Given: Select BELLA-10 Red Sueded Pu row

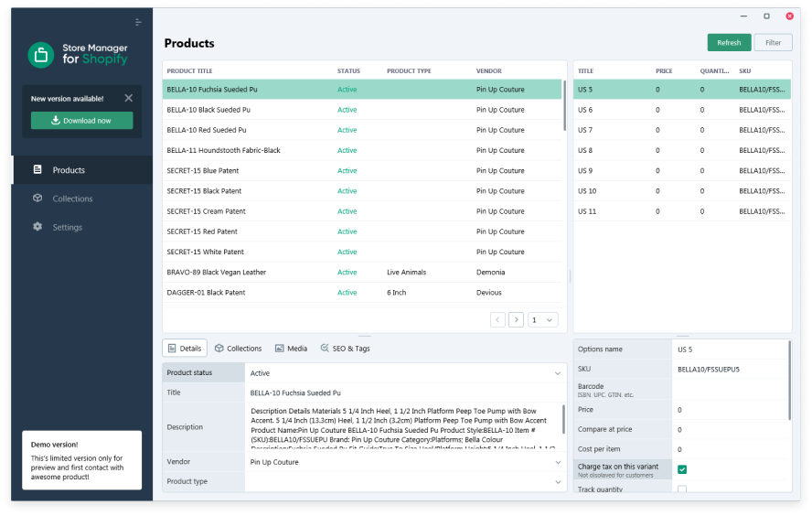Looking at the screenshot, I should click(x=362, y=130).
